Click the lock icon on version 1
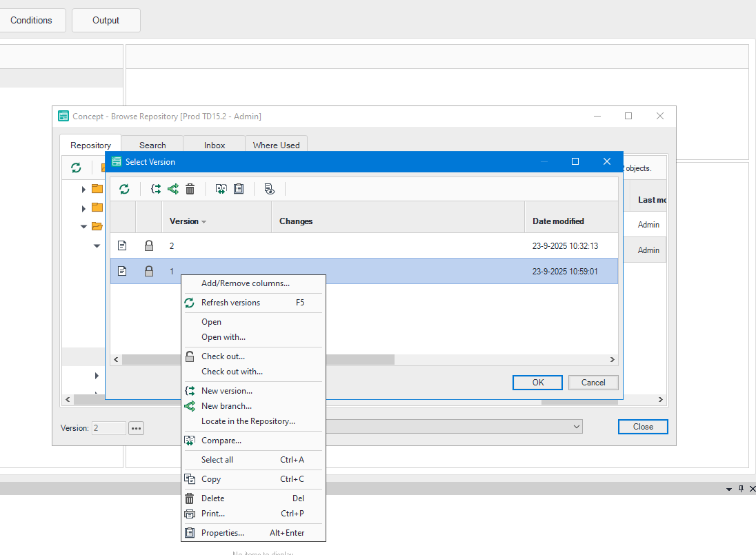 pos(149,271)
